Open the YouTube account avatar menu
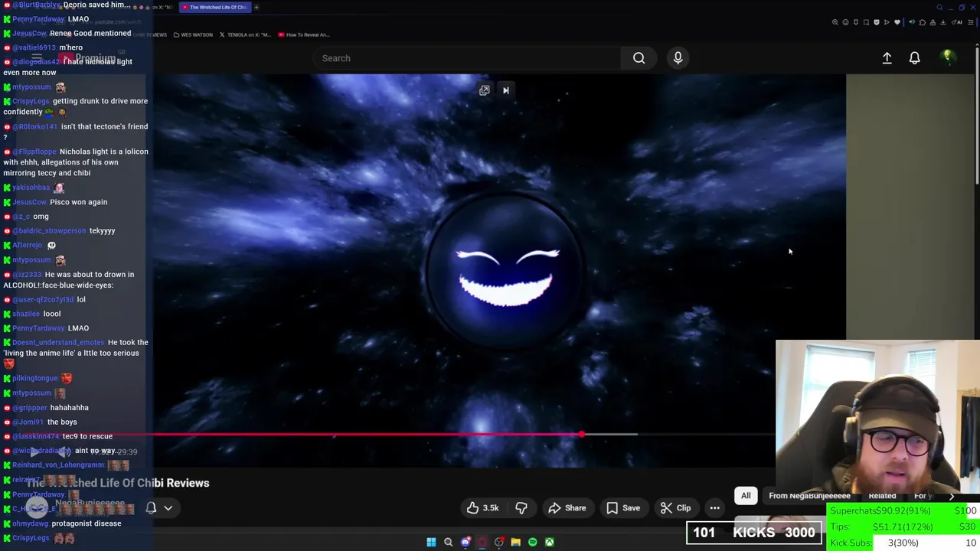 (948, 57)
